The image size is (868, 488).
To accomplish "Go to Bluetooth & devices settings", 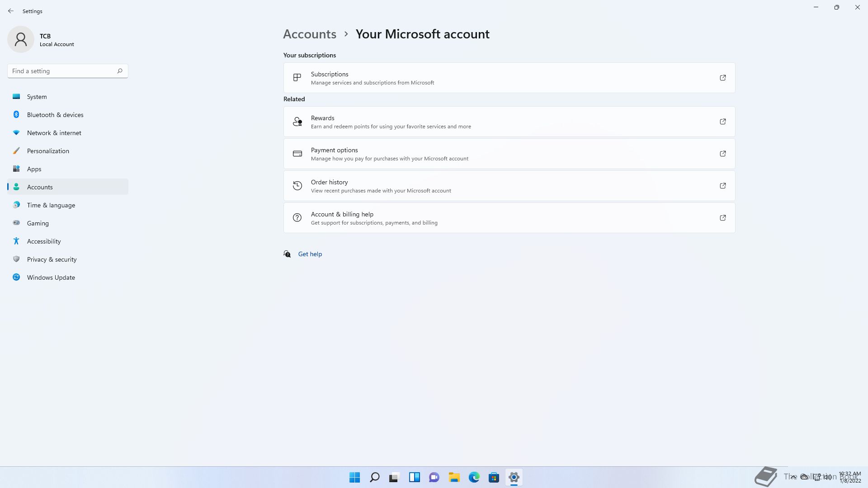I will (68, 115).
